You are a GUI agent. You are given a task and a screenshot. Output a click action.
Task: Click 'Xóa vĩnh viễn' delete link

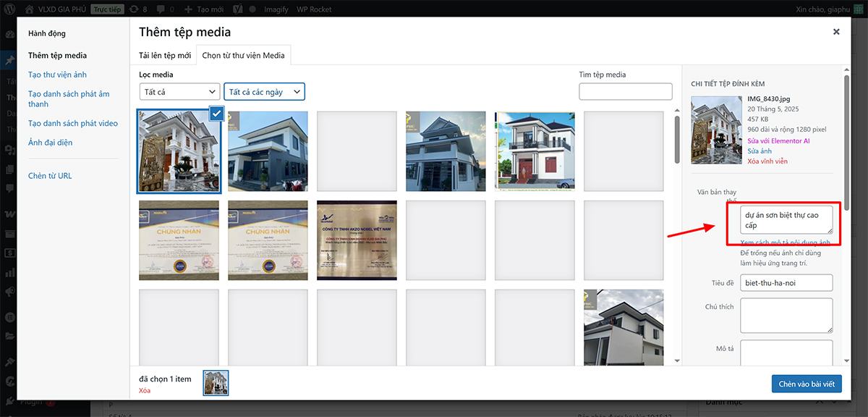pyautogui.click(x=767, y=161)
